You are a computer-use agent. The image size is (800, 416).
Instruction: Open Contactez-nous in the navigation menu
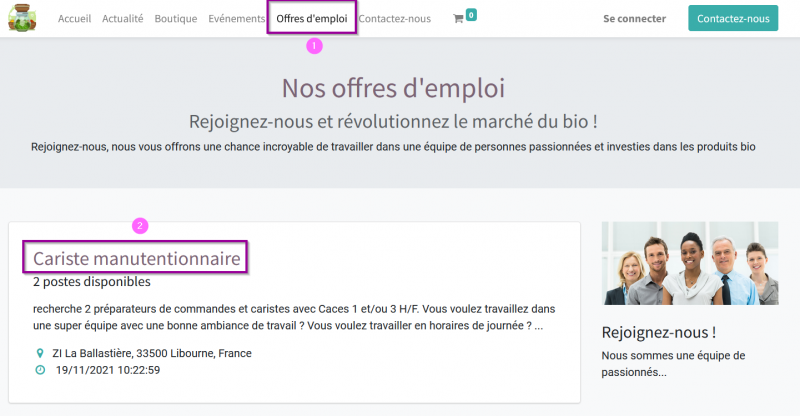pos(394,19)
